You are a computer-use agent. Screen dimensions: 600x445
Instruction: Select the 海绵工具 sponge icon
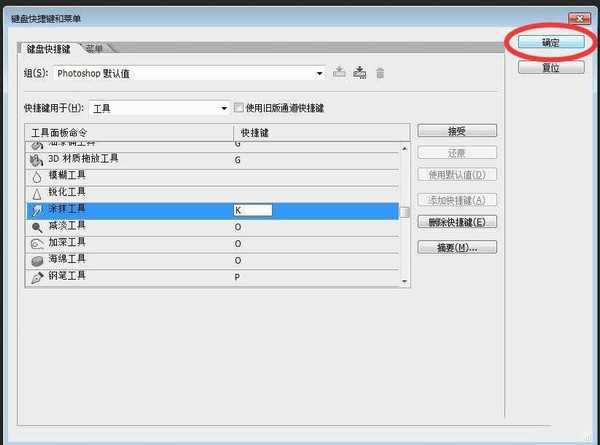(x=37, y=261)
